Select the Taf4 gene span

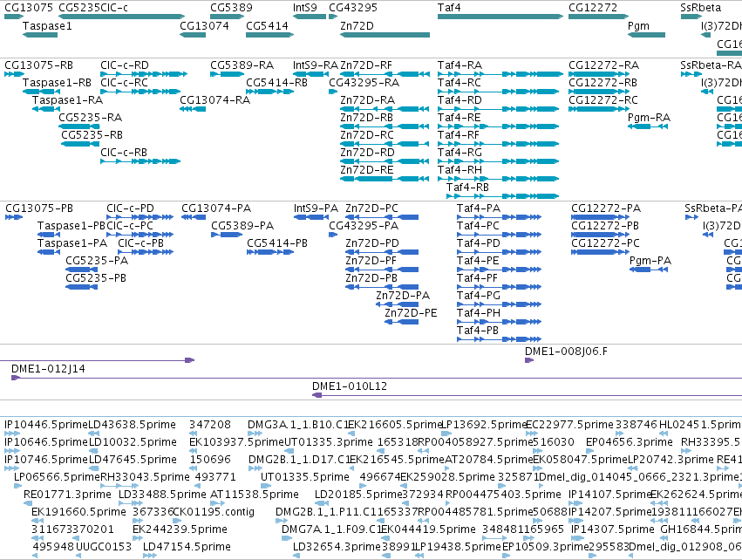pos(500,17)
